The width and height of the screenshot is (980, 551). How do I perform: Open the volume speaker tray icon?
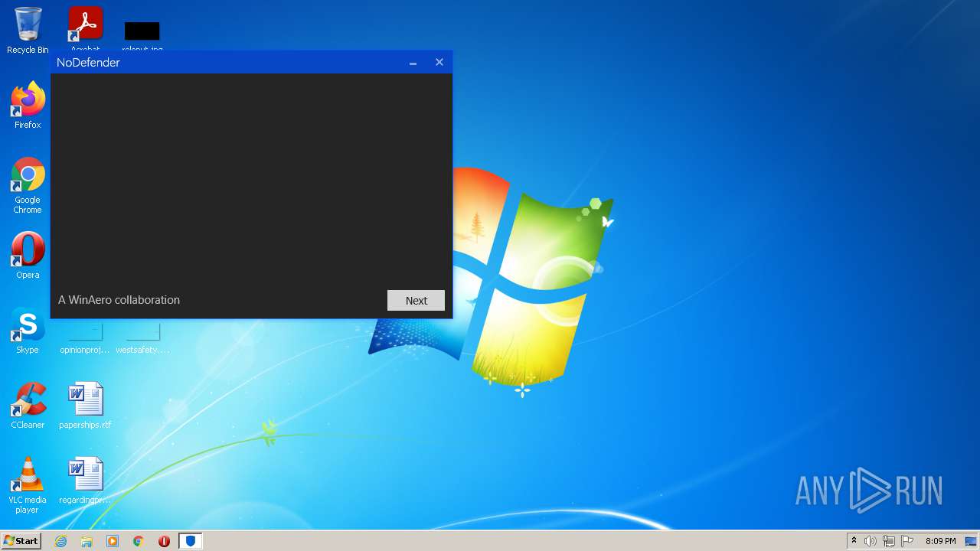tap(871, 541)
